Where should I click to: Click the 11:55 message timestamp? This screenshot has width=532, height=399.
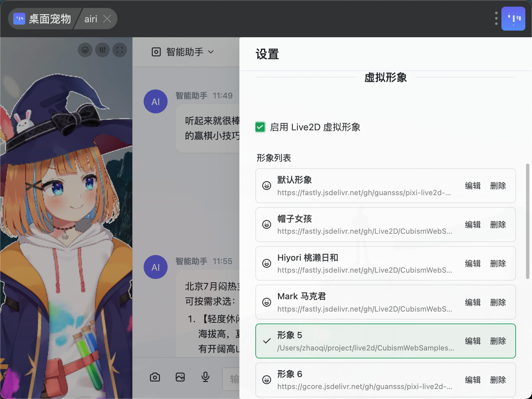click(x=223, y=261)
